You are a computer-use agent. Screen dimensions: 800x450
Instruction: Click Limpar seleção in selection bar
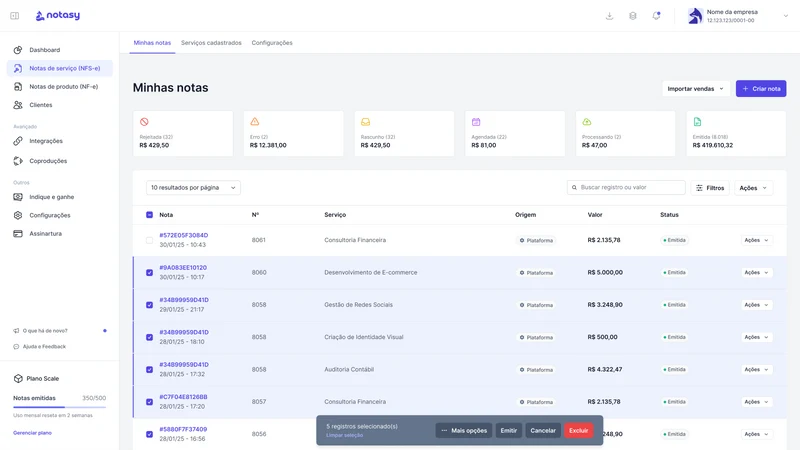click(344, 435)
